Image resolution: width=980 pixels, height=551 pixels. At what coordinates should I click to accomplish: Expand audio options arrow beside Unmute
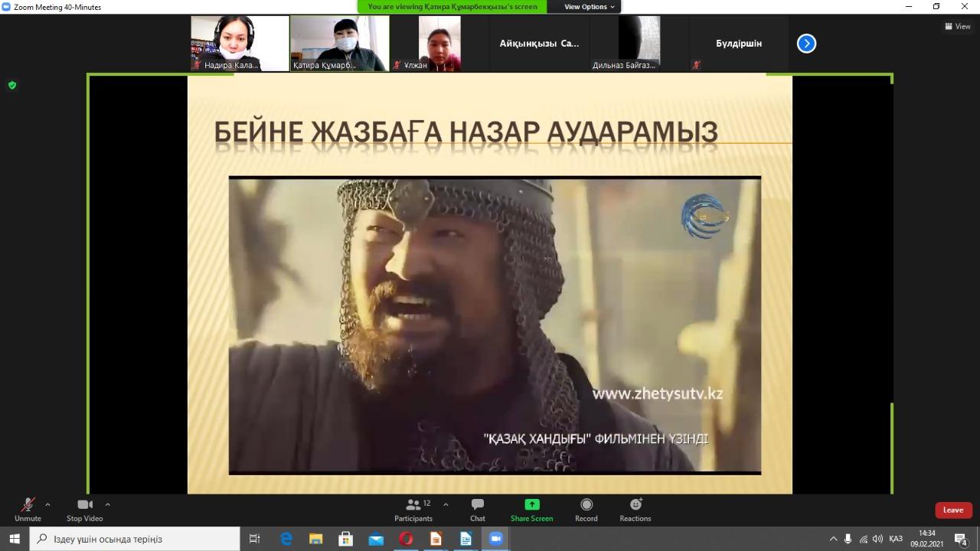tap(47, 504)
